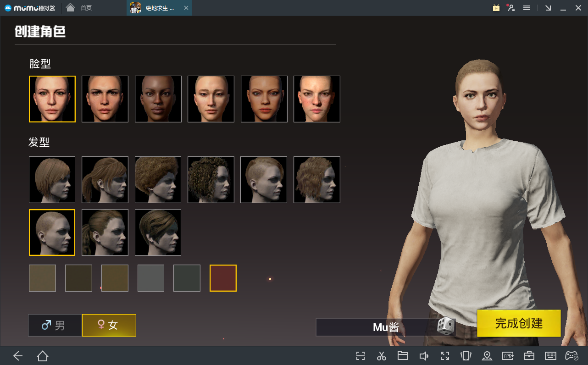Select the short bob hairstyle

[52, 180]
